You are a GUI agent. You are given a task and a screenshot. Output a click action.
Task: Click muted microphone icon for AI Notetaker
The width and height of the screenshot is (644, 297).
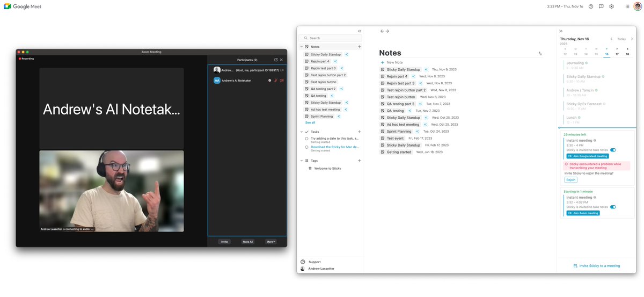276,81
